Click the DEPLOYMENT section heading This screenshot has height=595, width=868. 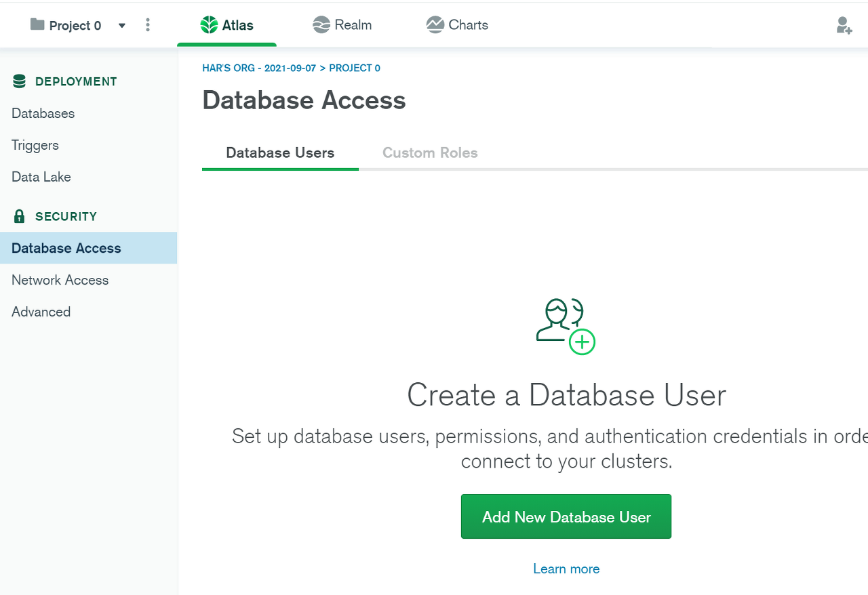[x=76, y=81]
